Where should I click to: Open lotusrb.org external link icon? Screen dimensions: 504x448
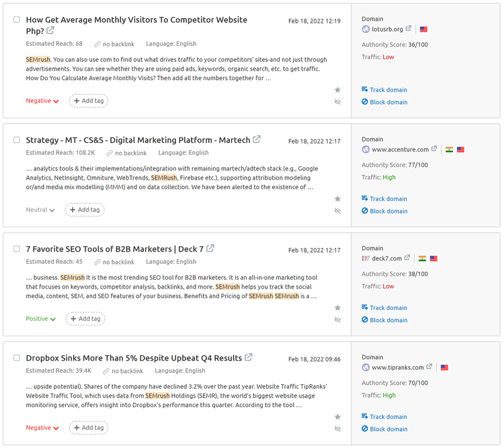coord(408,28)
